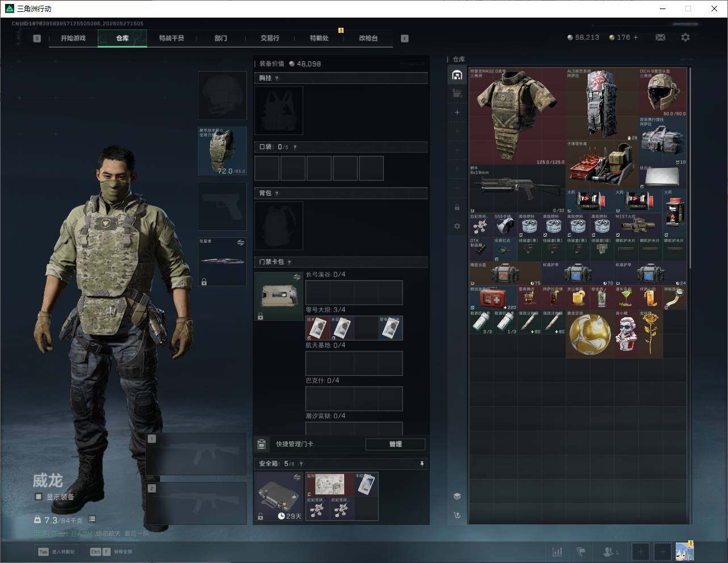Show the 胸挂 help tooltip icon
Viewport: 728px width, 563px height.
(x=277, y=78)
